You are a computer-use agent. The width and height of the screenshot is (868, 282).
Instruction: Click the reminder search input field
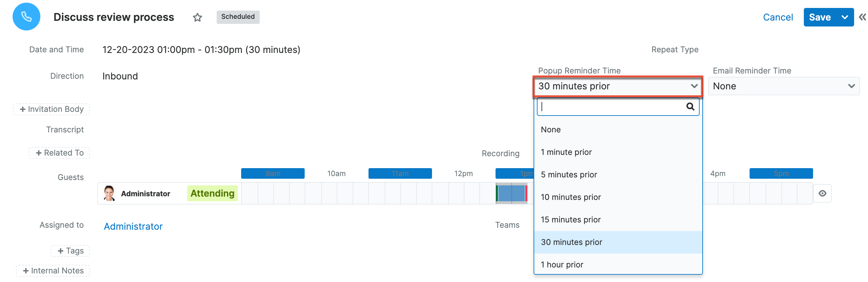[612, 107]
